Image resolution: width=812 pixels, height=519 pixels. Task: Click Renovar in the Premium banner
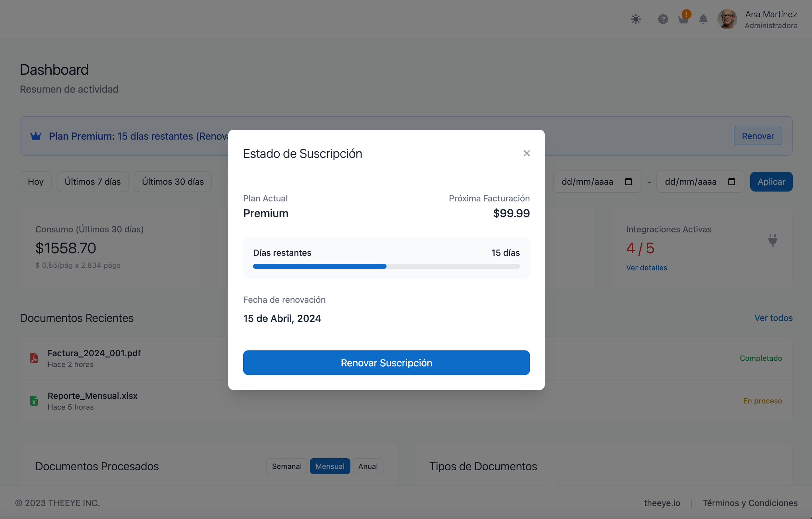758,136
